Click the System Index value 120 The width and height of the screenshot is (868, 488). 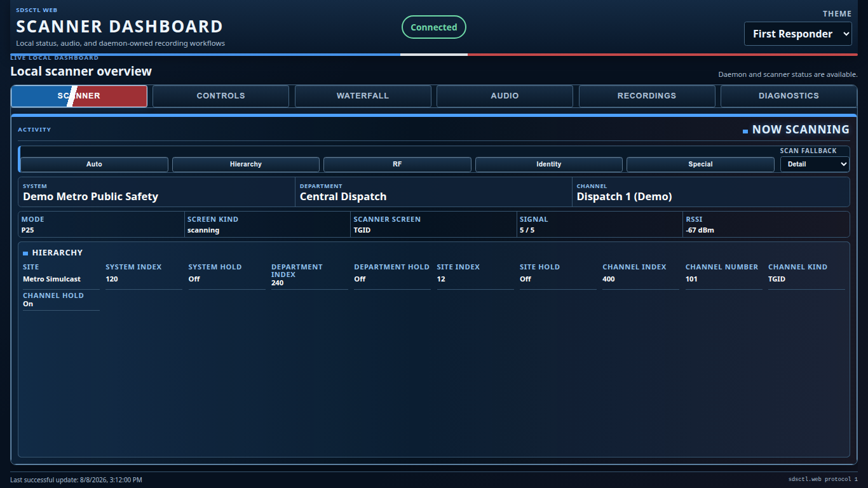tap(112, 279)
